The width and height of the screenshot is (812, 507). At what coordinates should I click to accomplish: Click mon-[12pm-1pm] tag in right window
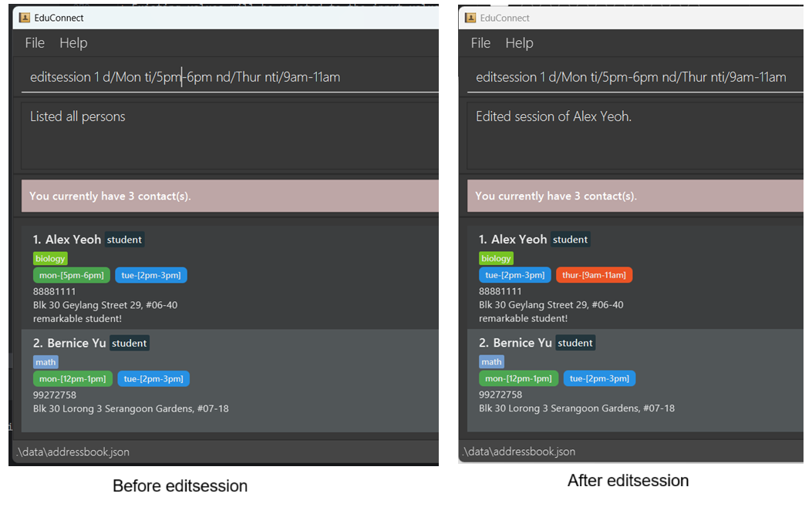point(518,378)
